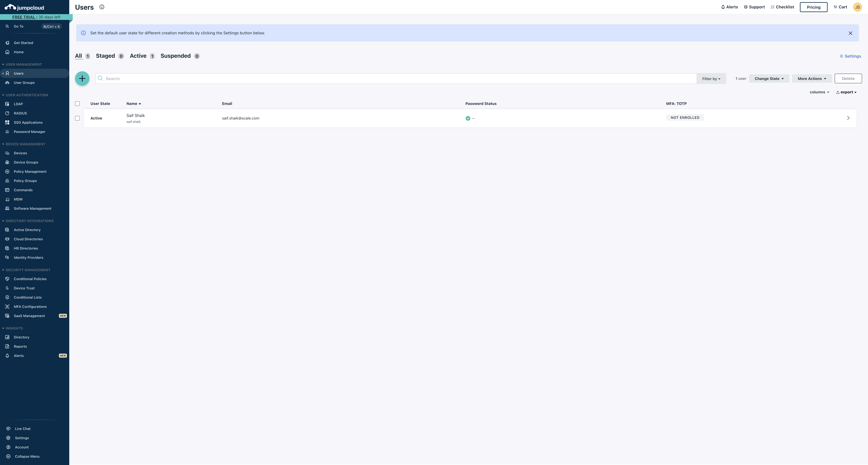Toggle the select all users checkbox
The height and width of the screenshot is (465, 868).
pos(77,103)
